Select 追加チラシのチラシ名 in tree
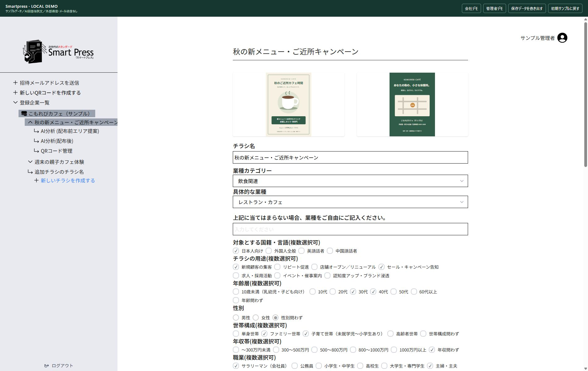Image resolution: width=588 pixels, height=371 pixels. [x=59, y=172]
